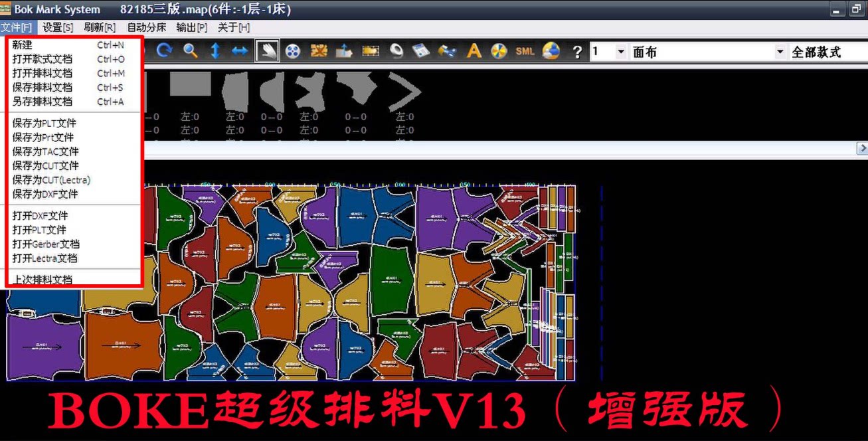Click the satellite-shaped toolbar icon
The image size is (868, 441).
click(x=448, y=51)
